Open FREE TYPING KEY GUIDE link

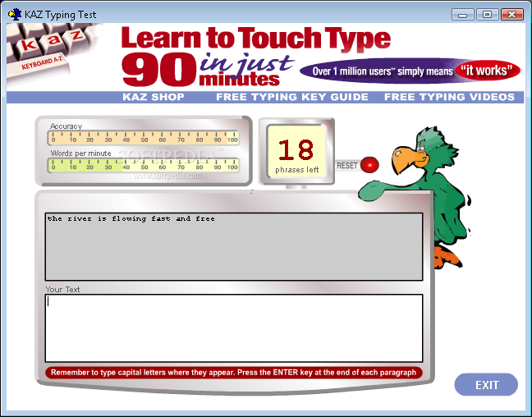click(292, 97)
